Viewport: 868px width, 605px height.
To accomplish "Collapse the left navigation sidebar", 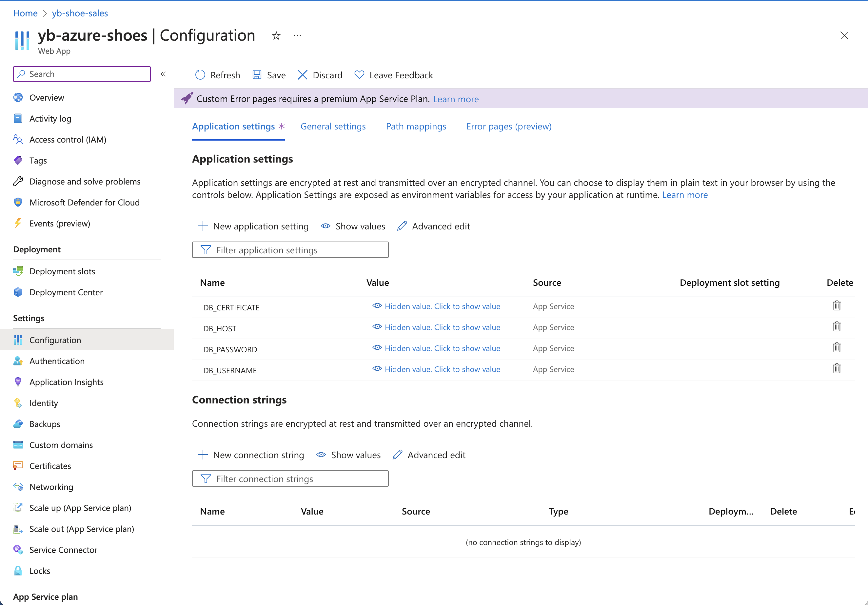I will point(163,74).
